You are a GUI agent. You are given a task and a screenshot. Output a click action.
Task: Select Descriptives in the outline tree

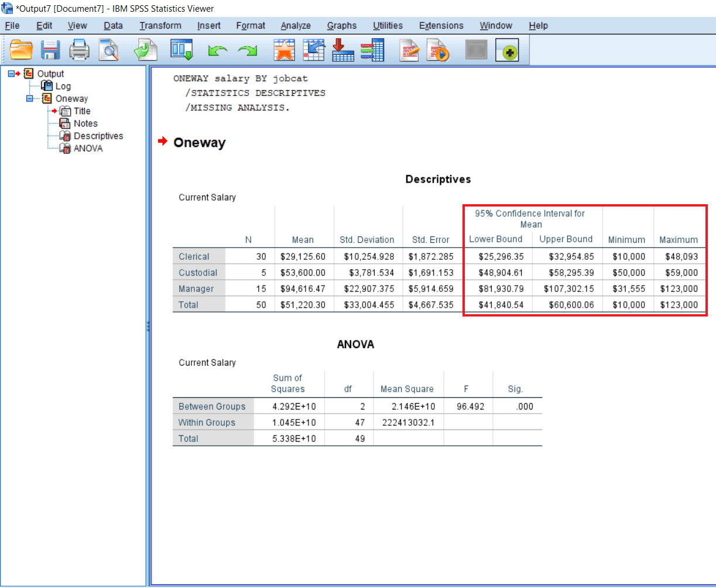click(x=98, y=136)
